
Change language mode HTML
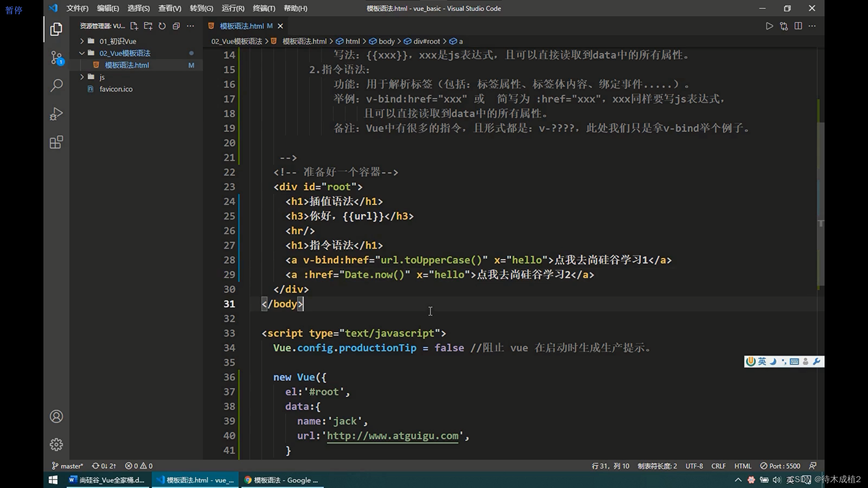(x=743, y=466)
